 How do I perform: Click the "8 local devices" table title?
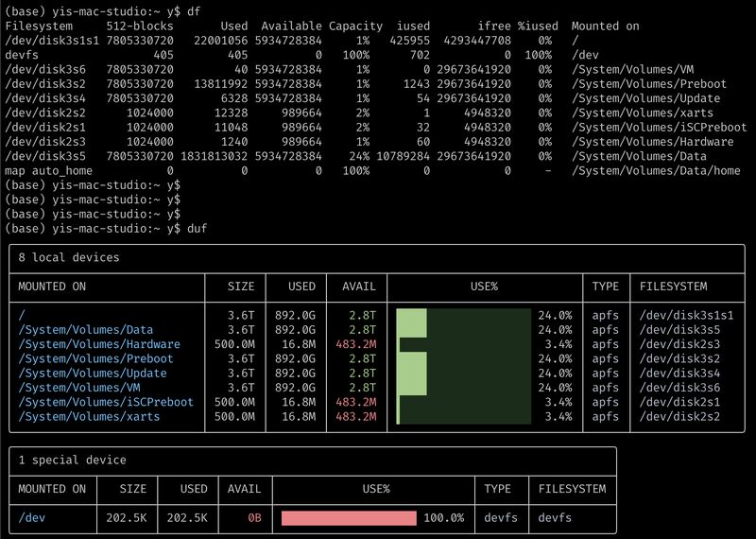68,257
